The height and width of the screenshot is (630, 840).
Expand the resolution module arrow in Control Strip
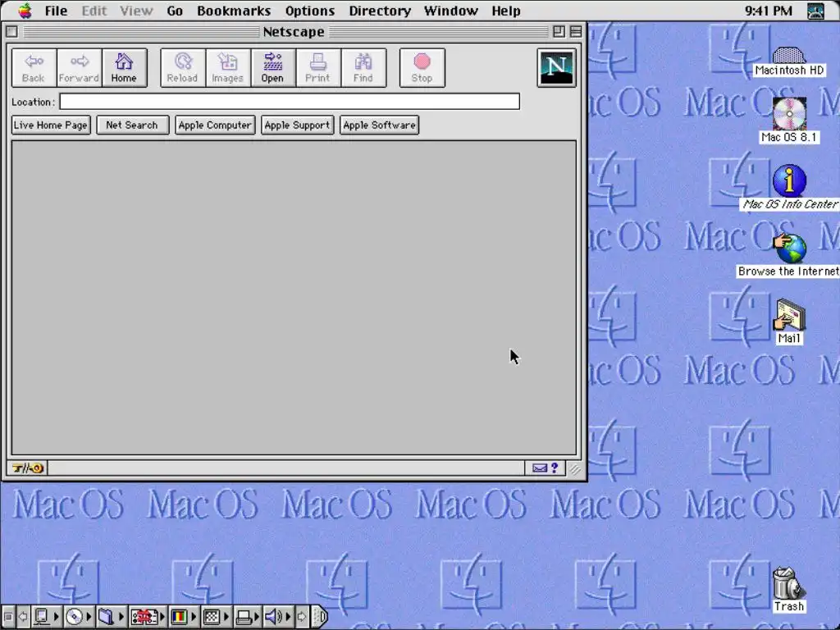[x=226, y=617]
